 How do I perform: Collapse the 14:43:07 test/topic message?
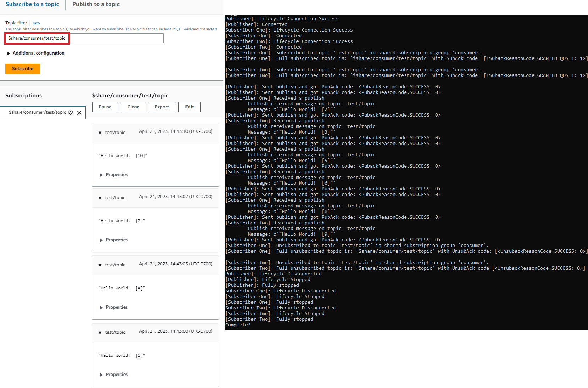(x=100, y=198)
